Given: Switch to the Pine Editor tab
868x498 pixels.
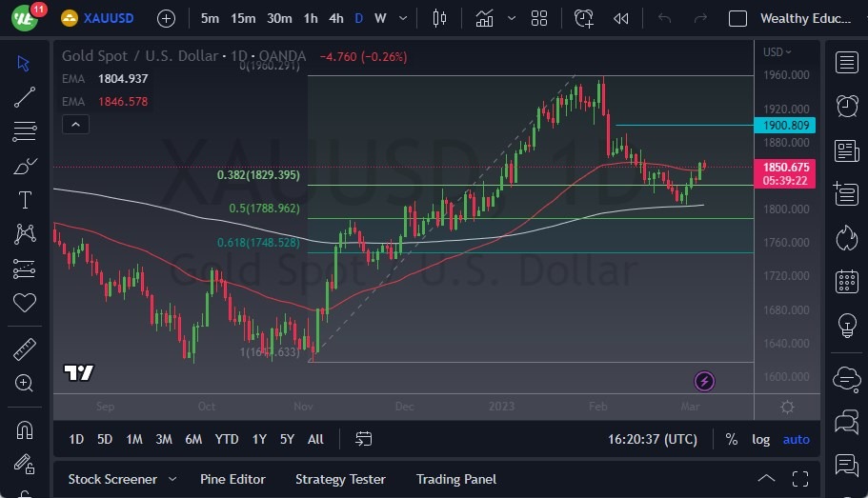Looking at the screenshot, I should tap(232, 479).
